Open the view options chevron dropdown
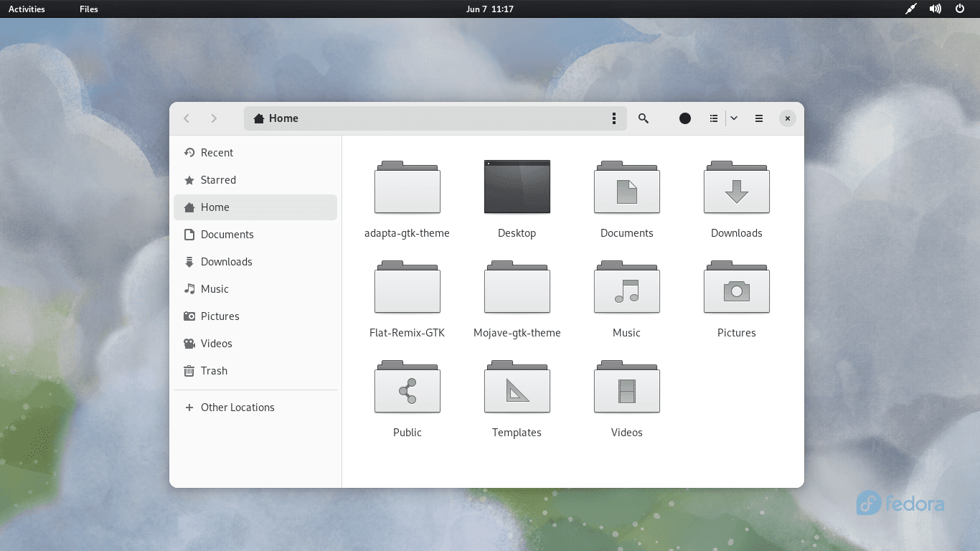The width and height of the screenshot is (980, 551). 733,118
